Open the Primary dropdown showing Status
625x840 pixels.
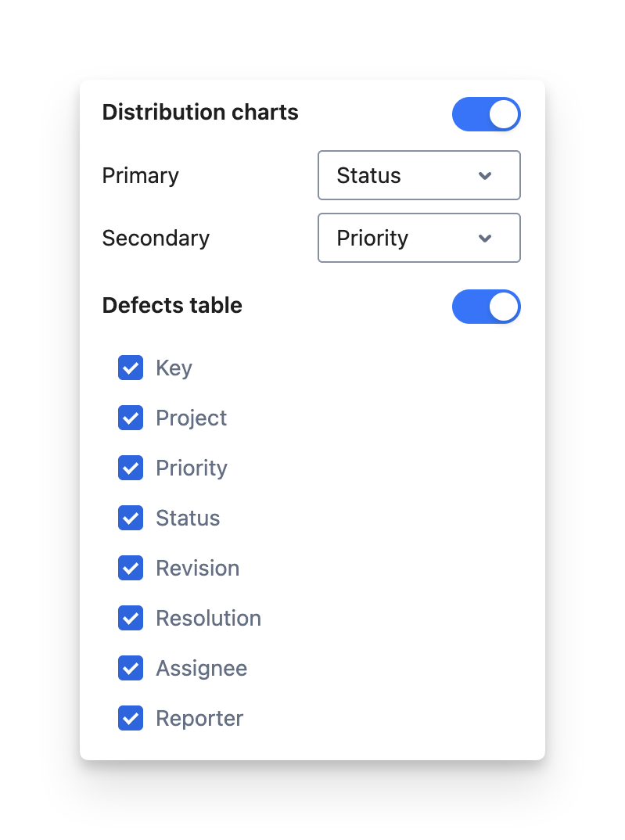coord(418,175)
